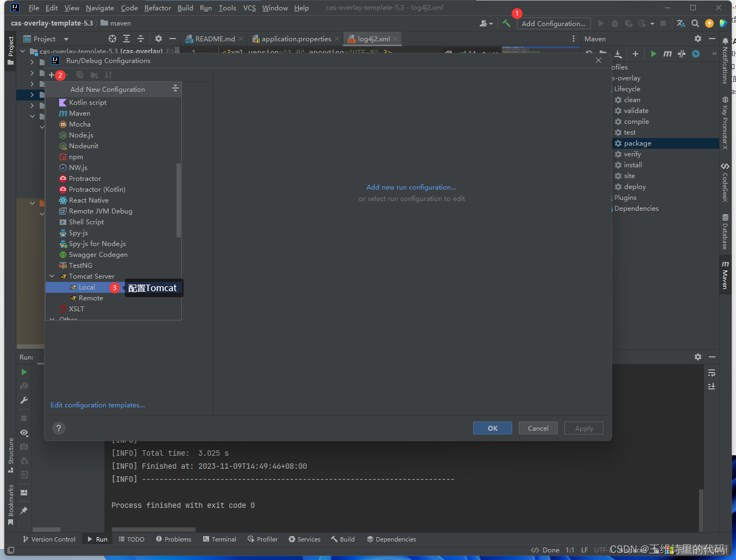Expand the cas-overlay-template-5.3 project root

pyautogui.click(x=22, y=52)
